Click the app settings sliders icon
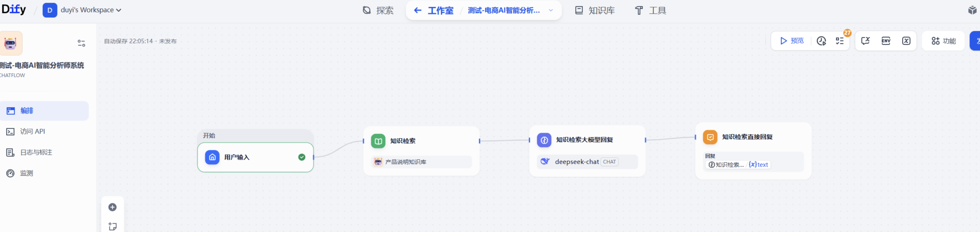980x232 pixels. click(x=81, y=43)
